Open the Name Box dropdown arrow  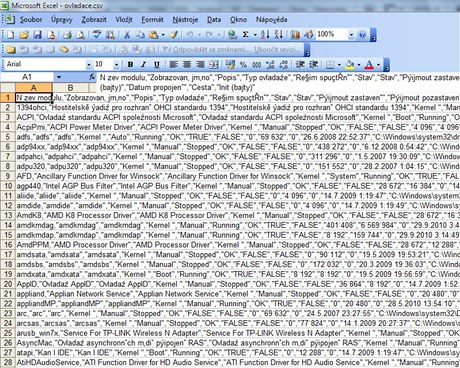point(59,77)
